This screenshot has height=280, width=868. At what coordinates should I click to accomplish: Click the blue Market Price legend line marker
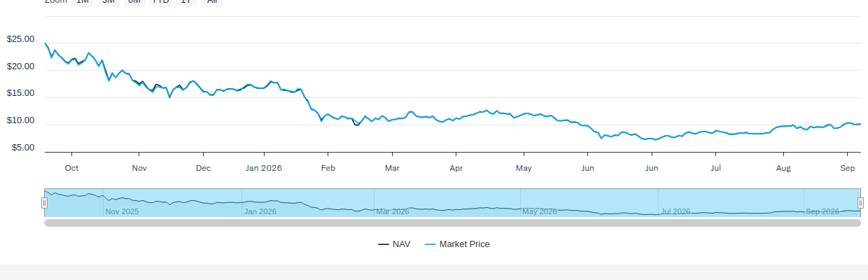430,244
